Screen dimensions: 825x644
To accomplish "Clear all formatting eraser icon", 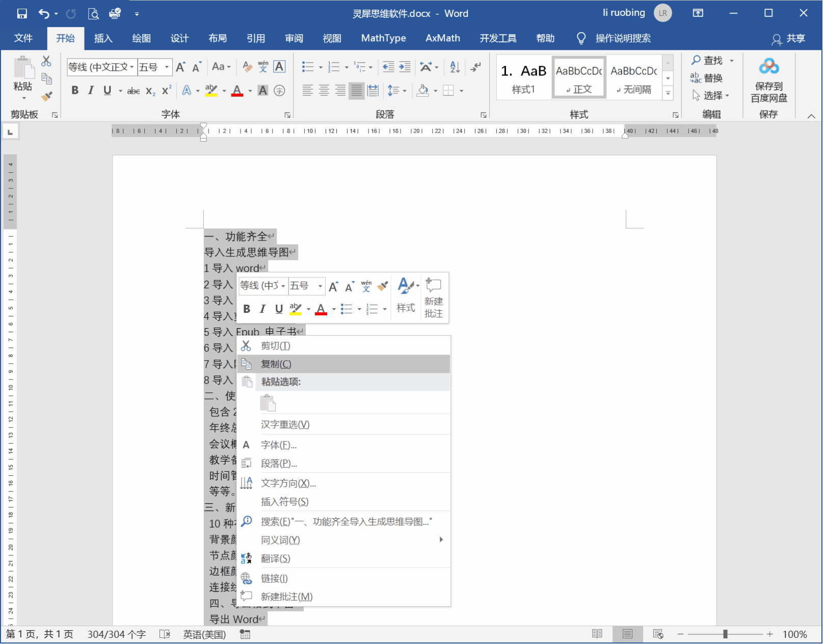I will tap(247, 67).
